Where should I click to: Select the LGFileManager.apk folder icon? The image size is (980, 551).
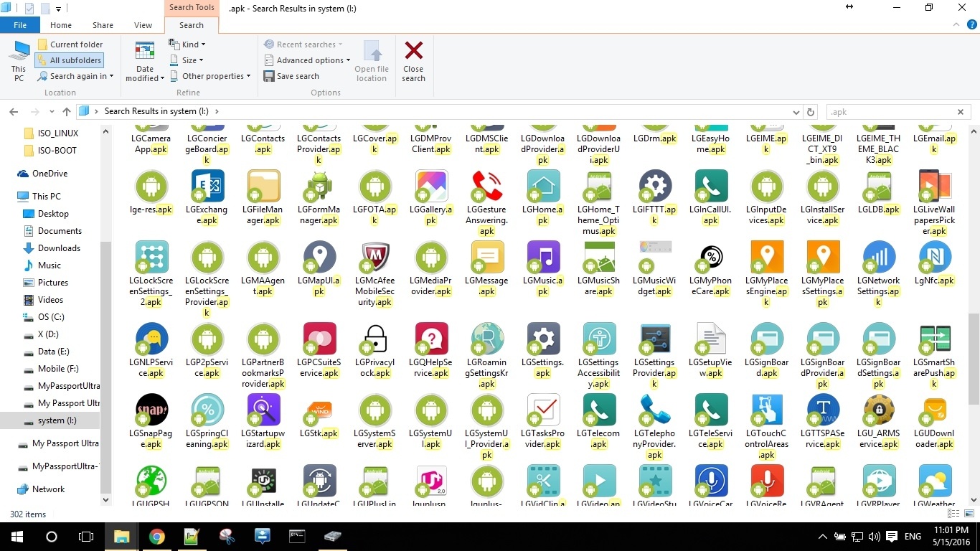tap(263, 187)
